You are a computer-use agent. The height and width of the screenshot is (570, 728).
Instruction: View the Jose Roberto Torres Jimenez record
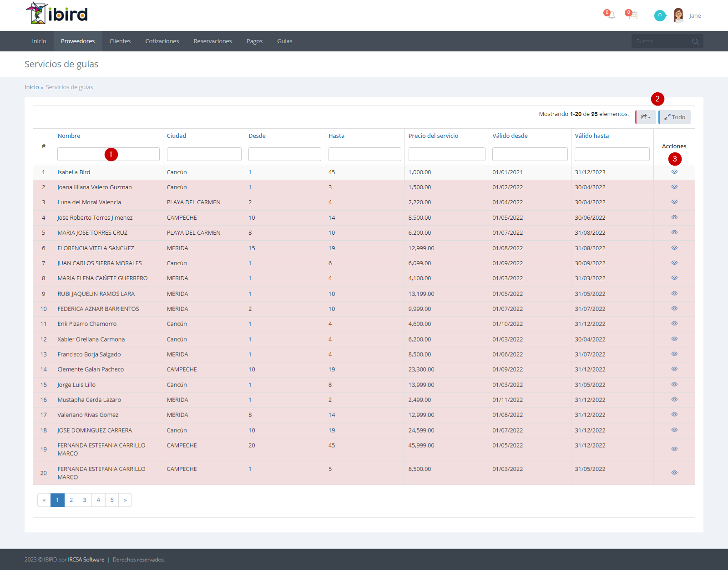[x=674, y=217]
